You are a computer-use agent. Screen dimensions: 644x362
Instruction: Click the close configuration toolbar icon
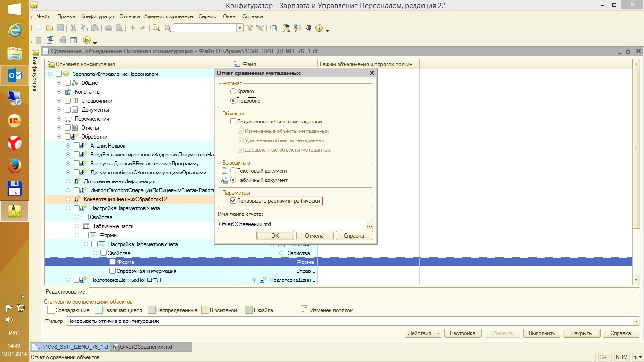[49, 41]
